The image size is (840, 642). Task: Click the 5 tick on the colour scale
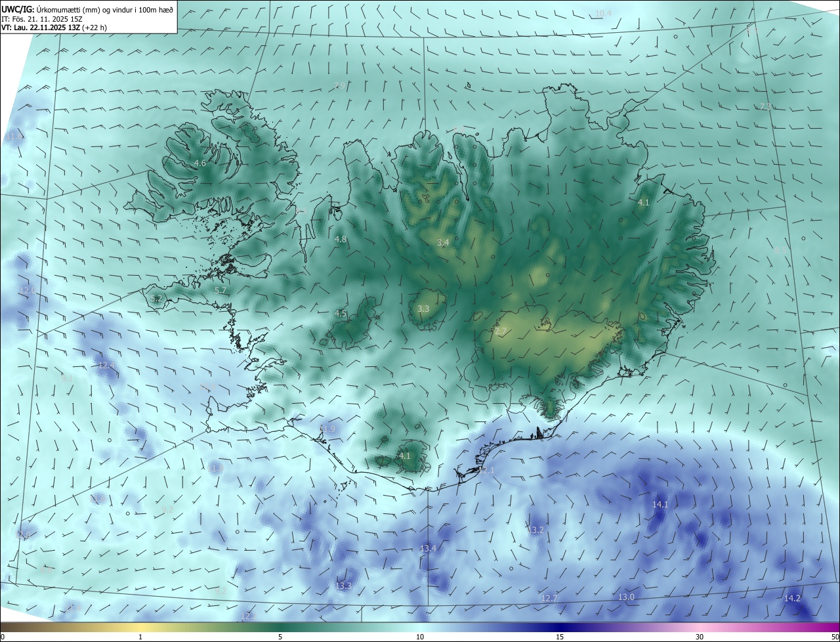pyautogui.click(x=280, y=637)
